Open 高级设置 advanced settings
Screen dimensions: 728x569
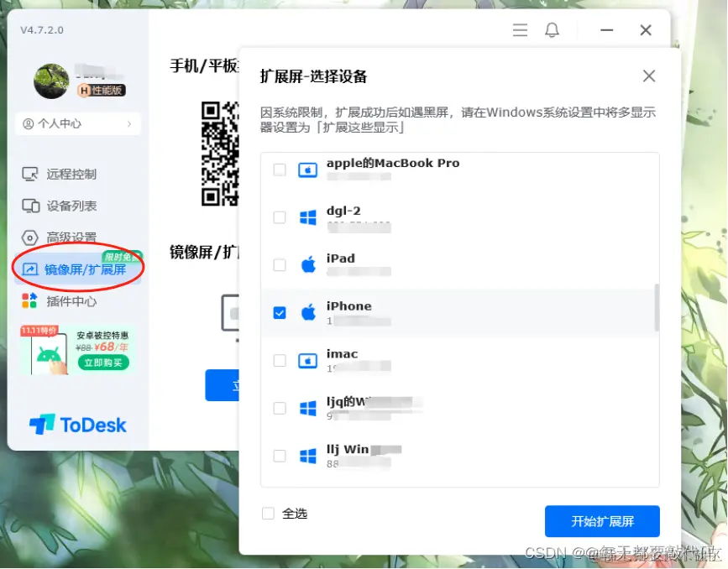point(71,238)
